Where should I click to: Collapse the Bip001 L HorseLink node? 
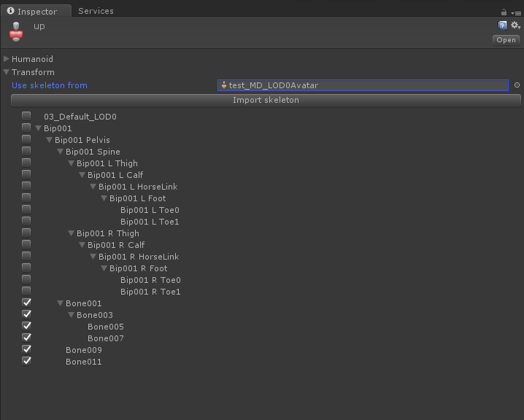[x=93, y=187]
